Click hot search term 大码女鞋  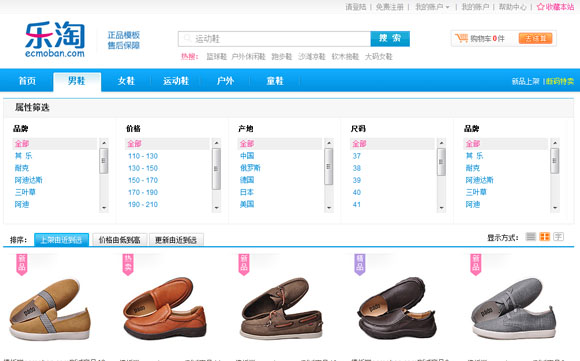pos(378,57)
